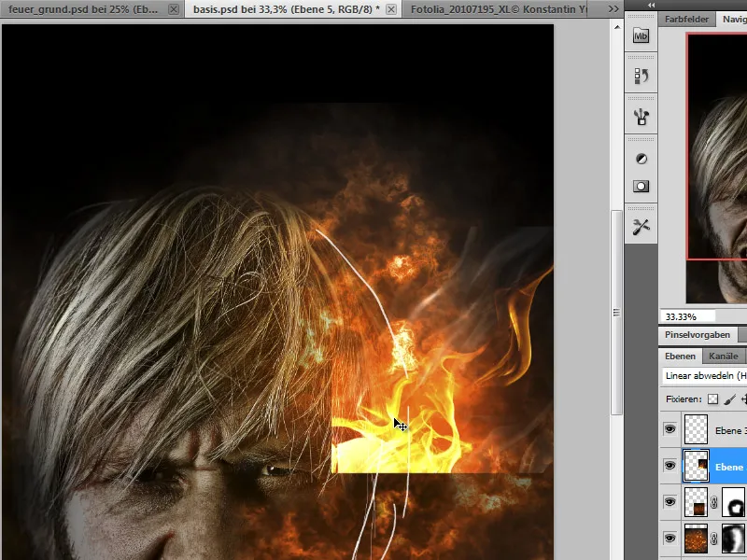Open the Farbfelder panel tab
This screenshot has height=560, width=747.
(x=686, y=20)
